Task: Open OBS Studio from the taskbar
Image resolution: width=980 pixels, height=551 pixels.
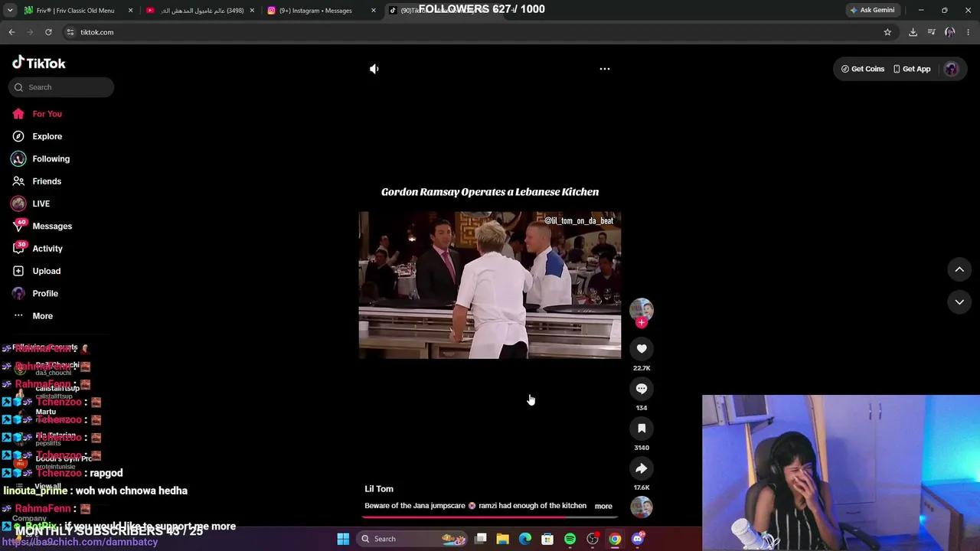Action: pyautogui.click(x=593, y=539)
